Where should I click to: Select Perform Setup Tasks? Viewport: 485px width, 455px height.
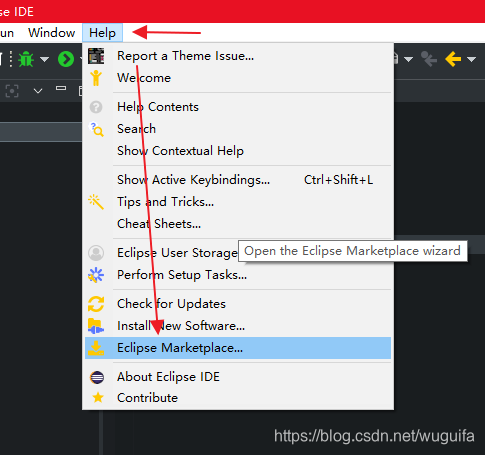click(x=238, y=275)
